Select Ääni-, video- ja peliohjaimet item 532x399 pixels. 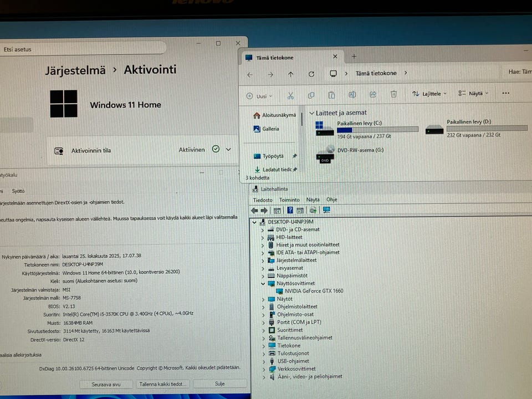click(310, 377)
